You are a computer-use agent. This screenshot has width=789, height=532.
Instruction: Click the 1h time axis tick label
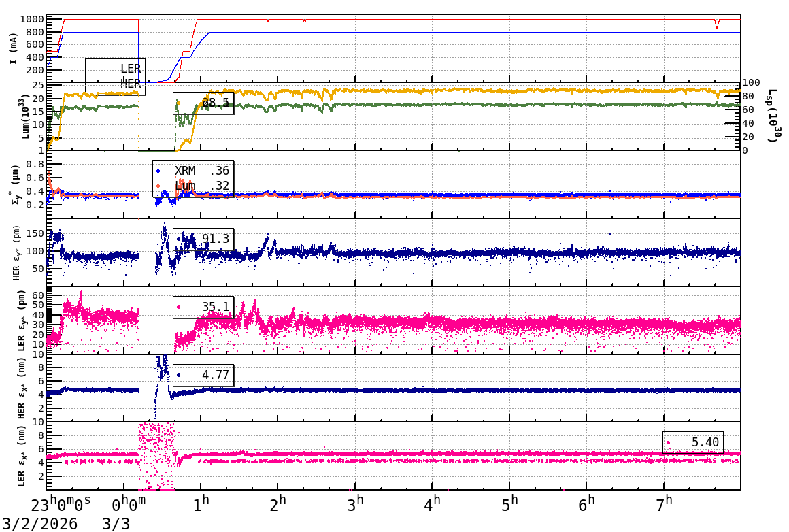(x=201, y=504)
